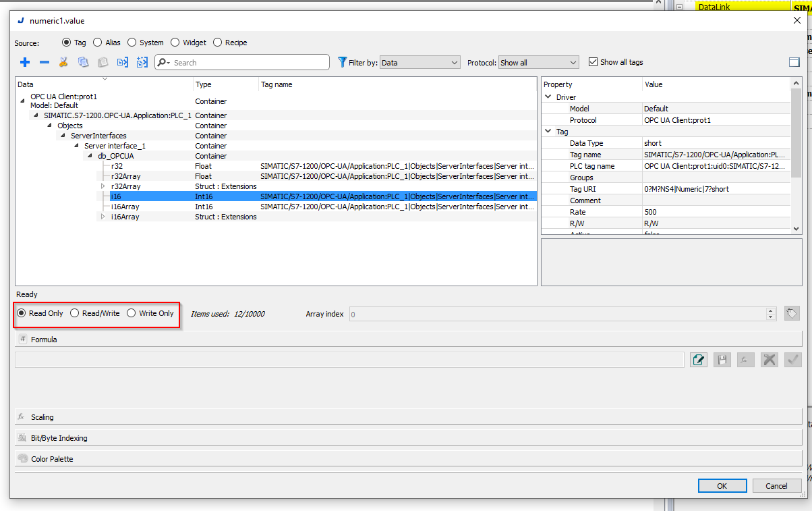The image size is (812, 511).
Task: Collapse the ServerInterfaces tree node
Action: 63,136
